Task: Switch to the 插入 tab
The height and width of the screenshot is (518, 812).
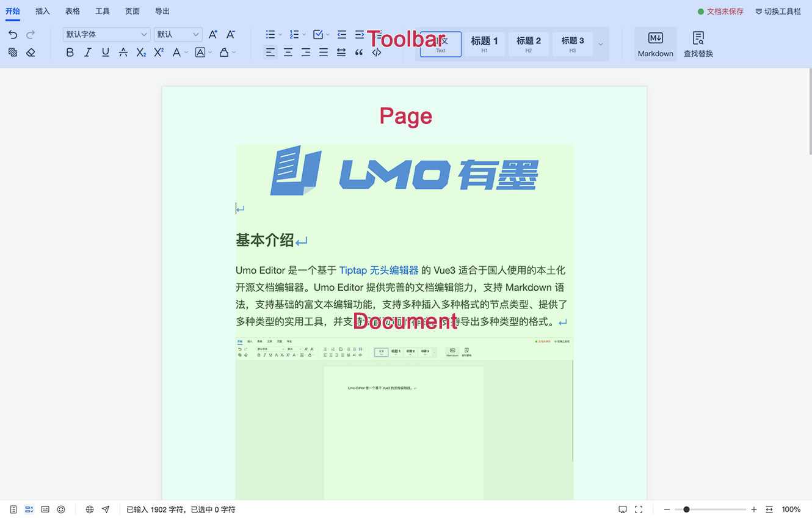Action: [x=43, y=12]
